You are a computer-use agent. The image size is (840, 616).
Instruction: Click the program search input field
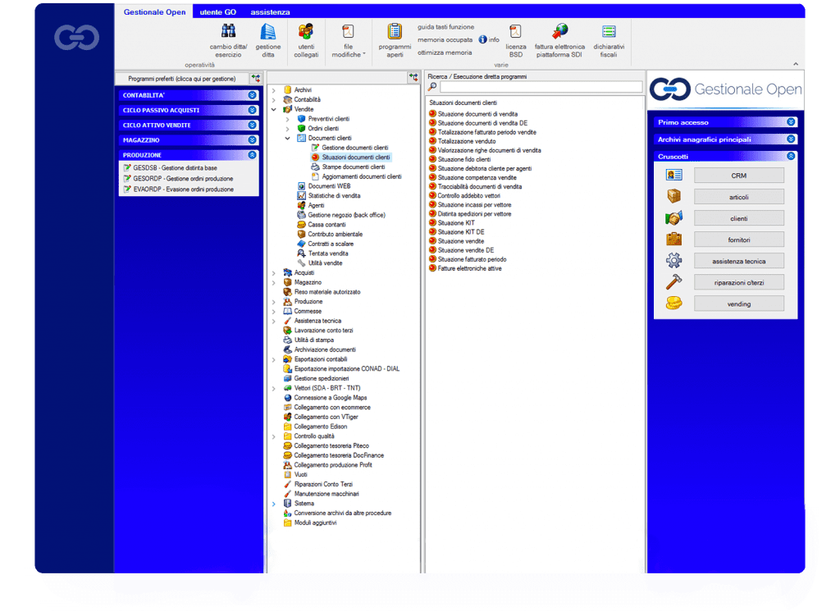coord(541,87)
